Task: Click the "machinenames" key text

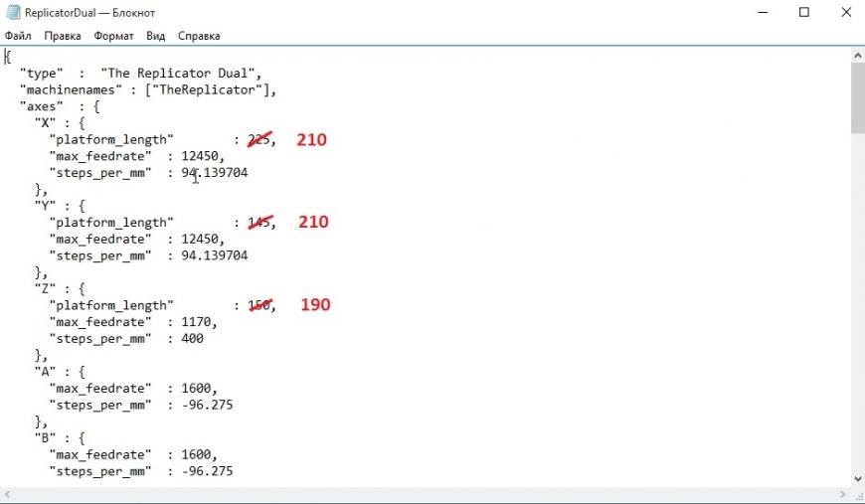Action: click(x=71, y=89)
